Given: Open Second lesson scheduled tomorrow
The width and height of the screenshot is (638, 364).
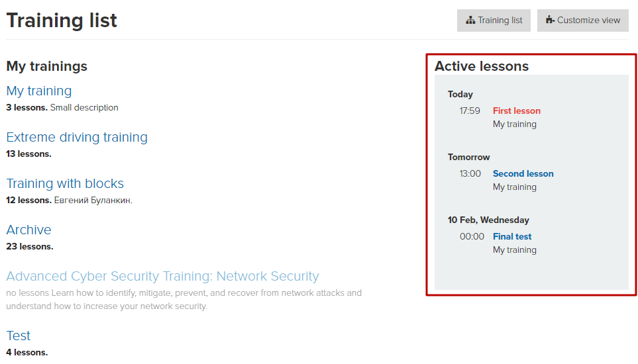Looking at the screenshot, I should click(x=523, y=173).
